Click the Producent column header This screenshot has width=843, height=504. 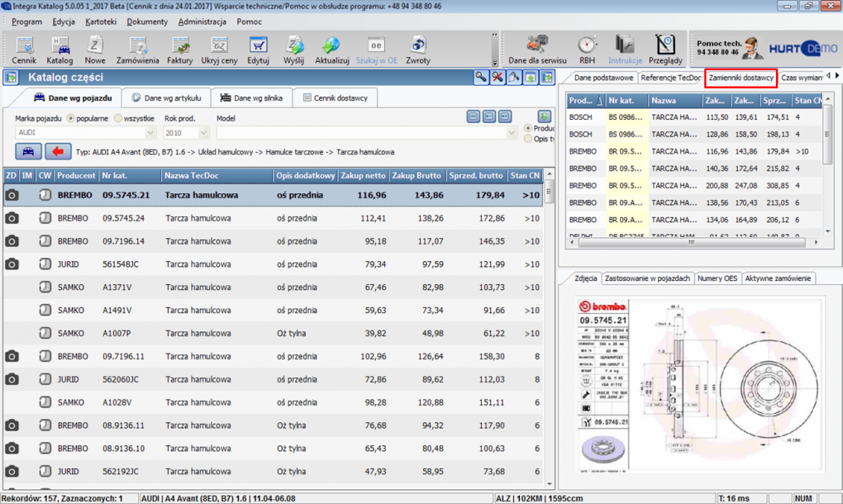point(76,176)
